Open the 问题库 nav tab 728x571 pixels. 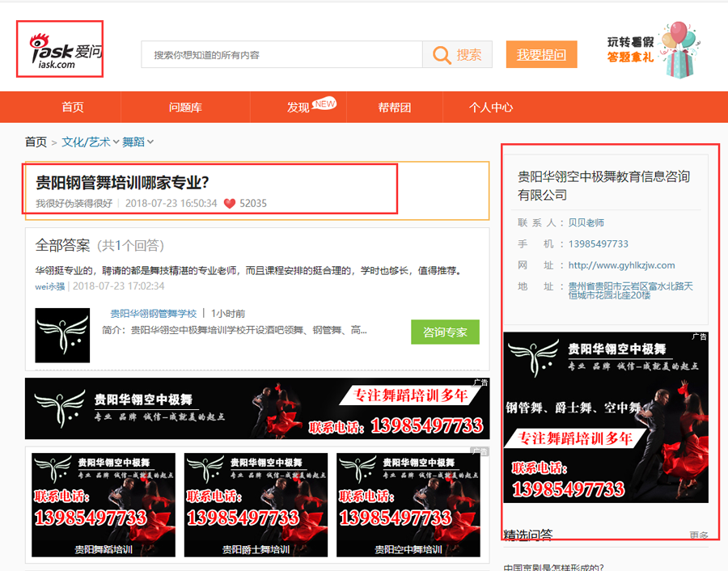pyautogui.click(x=185, y=108)
